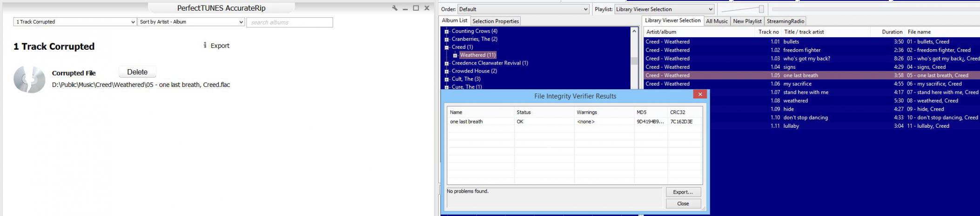This screenshot has width=980, height=216.
Task: Maximize the PerfectTUNES AccurateRip window
Action: pos(416,8)
